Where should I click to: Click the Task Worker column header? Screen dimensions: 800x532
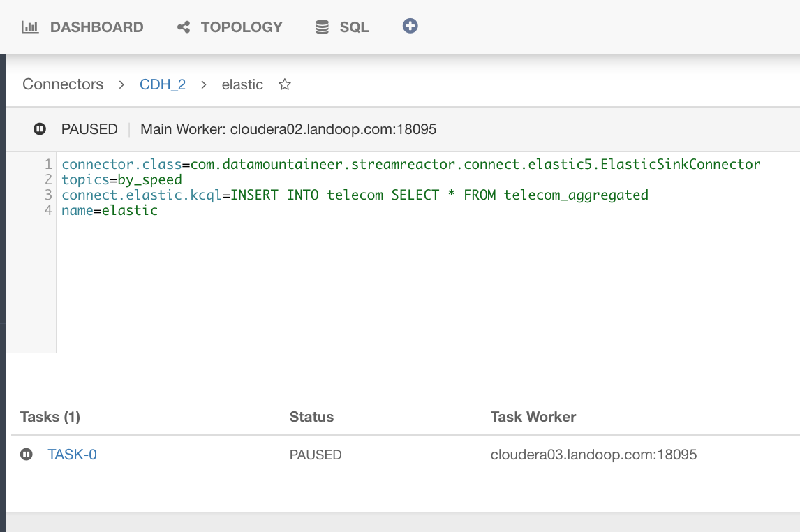tap(533, 417)
